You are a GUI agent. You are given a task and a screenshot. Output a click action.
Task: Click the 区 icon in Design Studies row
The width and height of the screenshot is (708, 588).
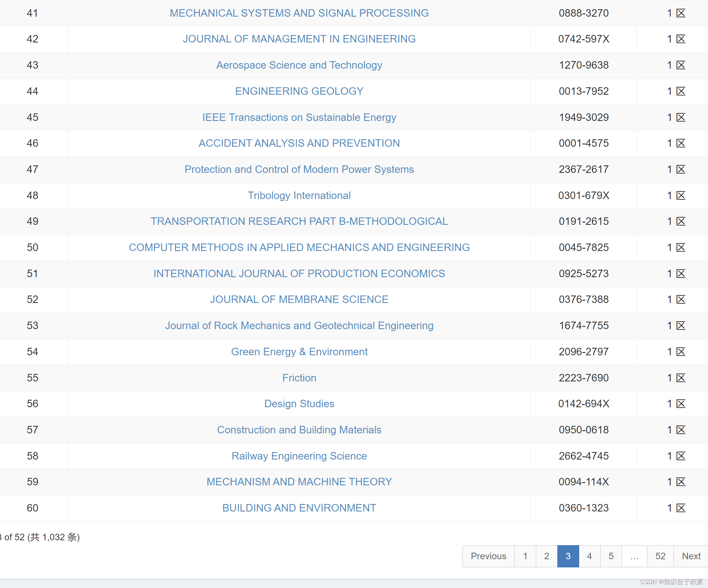(681, 404)
